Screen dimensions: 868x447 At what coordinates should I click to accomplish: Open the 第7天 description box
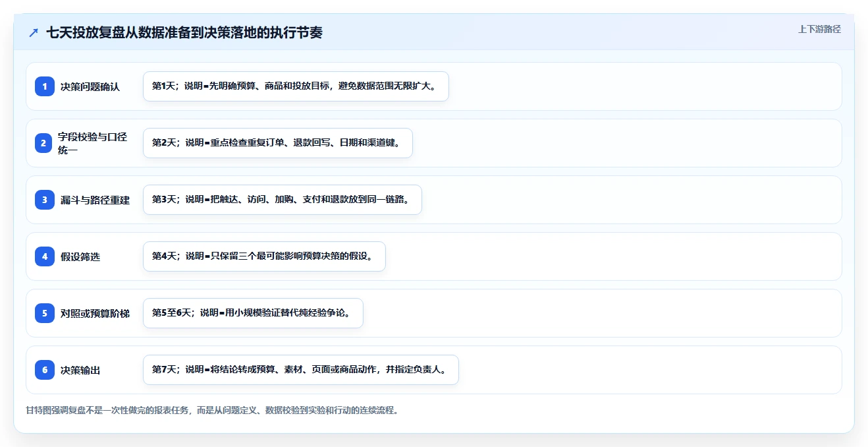pos(300,370)
